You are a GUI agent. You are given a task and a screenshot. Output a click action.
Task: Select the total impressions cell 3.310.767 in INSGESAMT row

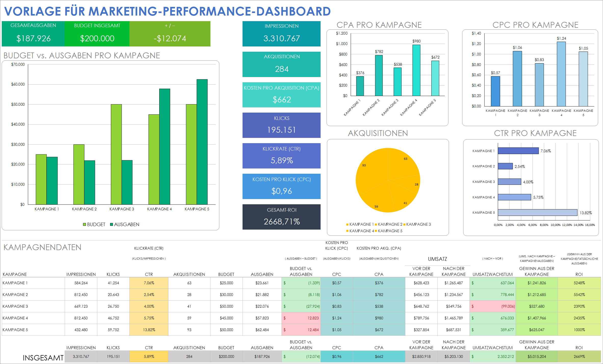tap(81, 357)
